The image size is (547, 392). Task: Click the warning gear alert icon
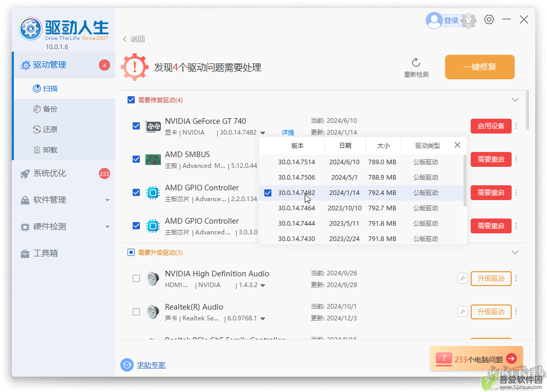(x=135, y=67)
